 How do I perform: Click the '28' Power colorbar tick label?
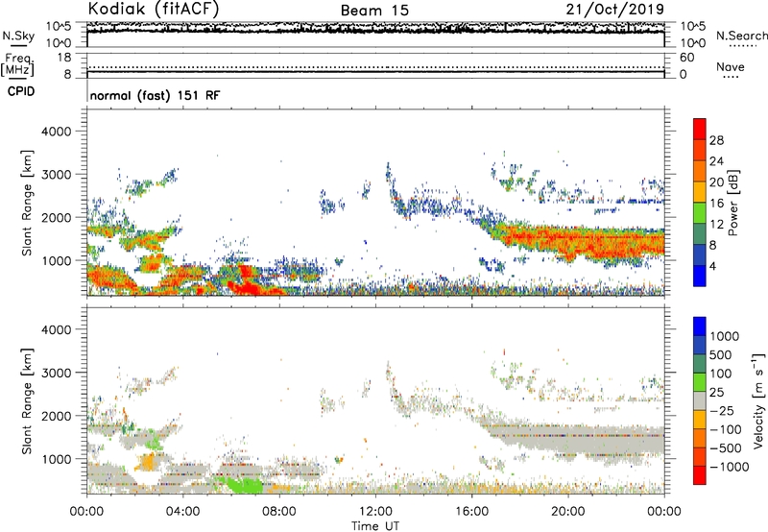pos(716,140)
